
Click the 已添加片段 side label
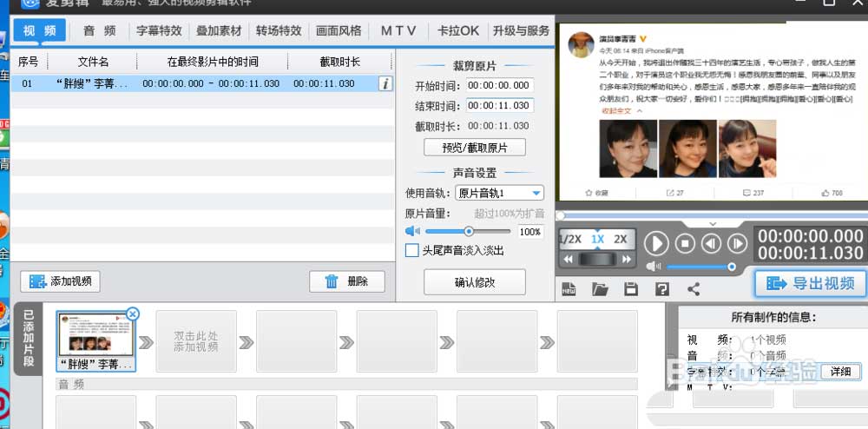[x=29, y=340]
